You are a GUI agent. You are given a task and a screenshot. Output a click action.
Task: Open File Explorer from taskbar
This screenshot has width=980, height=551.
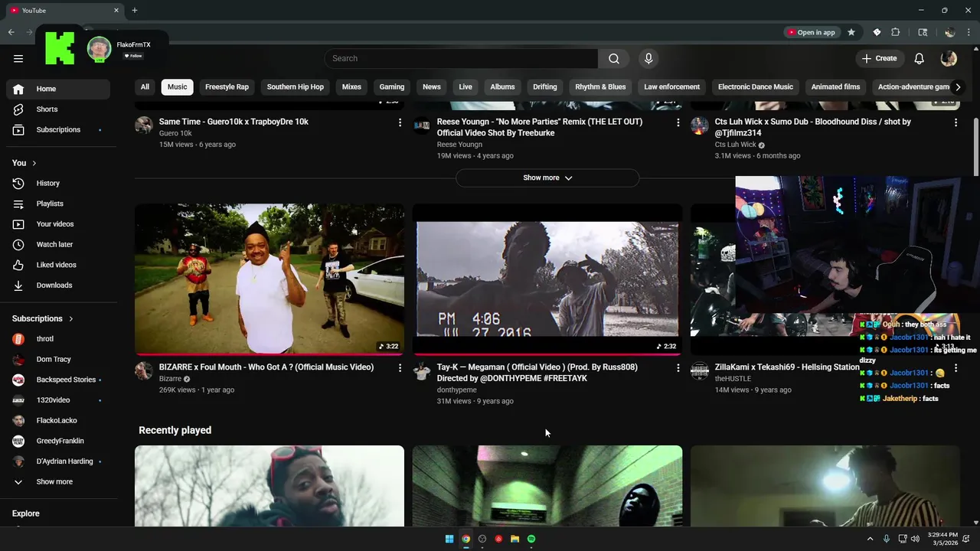515,539
